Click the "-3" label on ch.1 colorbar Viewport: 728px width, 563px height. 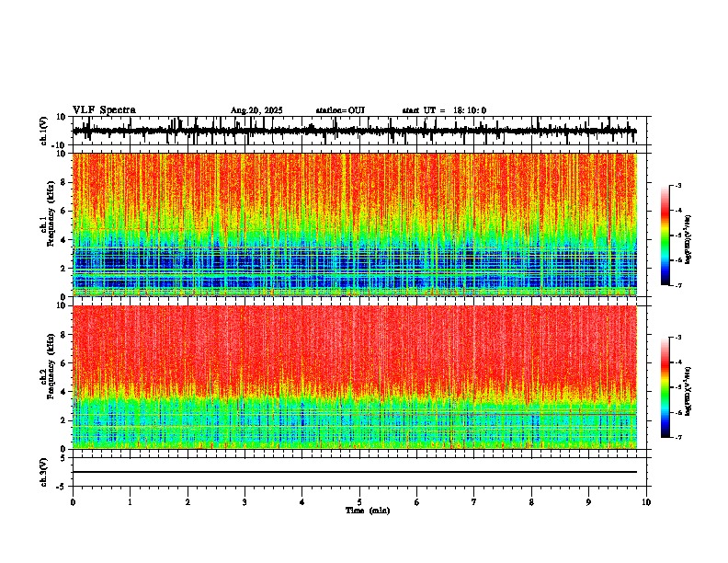click(x=677, y=185)
